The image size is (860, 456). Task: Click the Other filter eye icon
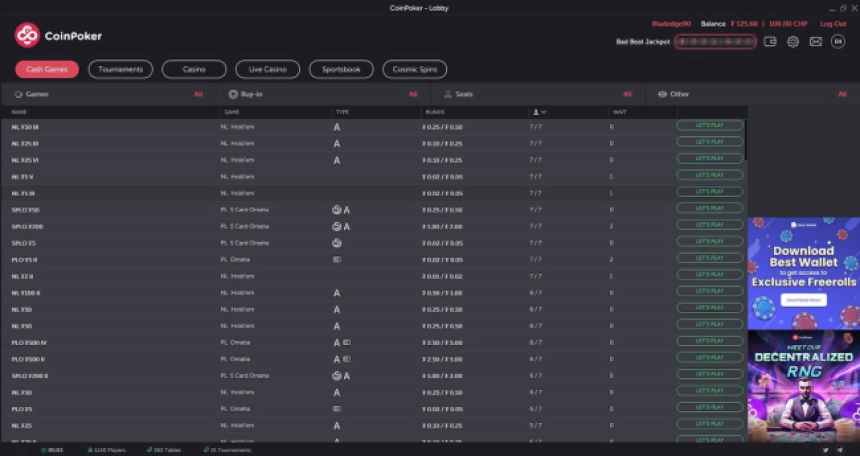click(662, 94)
